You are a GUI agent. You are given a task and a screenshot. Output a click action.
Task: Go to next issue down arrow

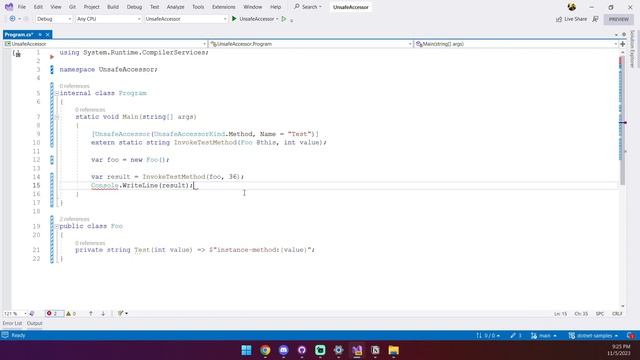pyautogui.click(x=103, y=313)
